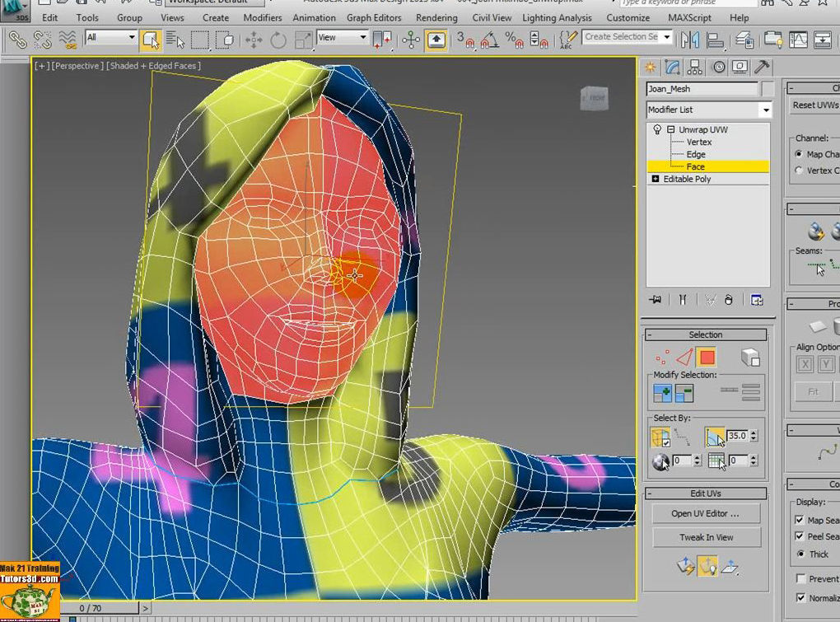Select the Link tool in toolbar

(17, 40)
